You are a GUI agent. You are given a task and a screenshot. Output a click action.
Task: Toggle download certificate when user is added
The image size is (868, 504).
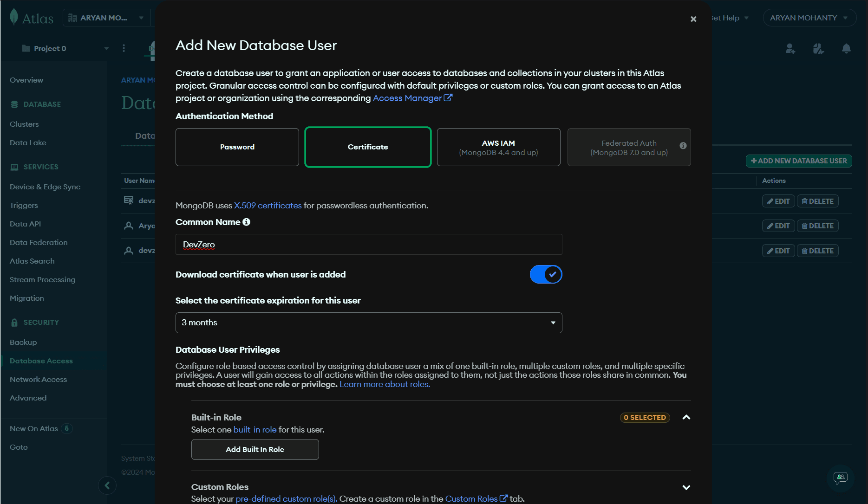[x=546, y=274]
